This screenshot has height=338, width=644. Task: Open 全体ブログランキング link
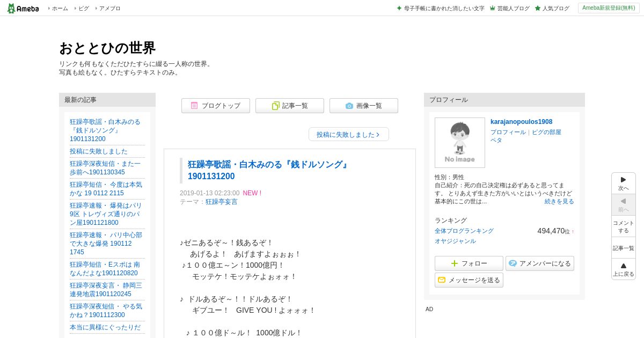(464, 231)
